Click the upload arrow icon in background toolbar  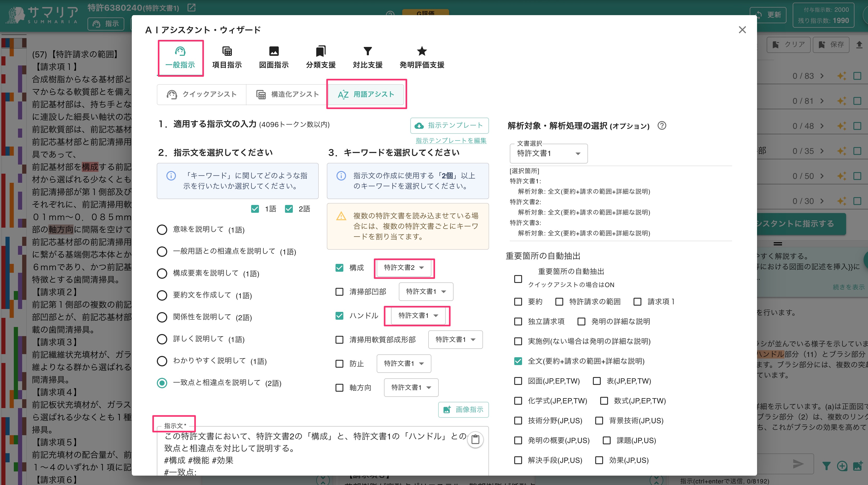[859, 45]
